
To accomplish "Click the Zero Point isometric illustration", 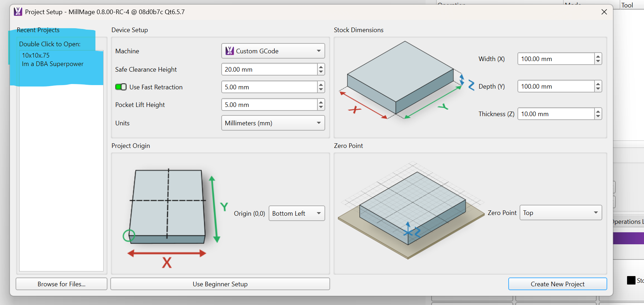I will point(411,211).
